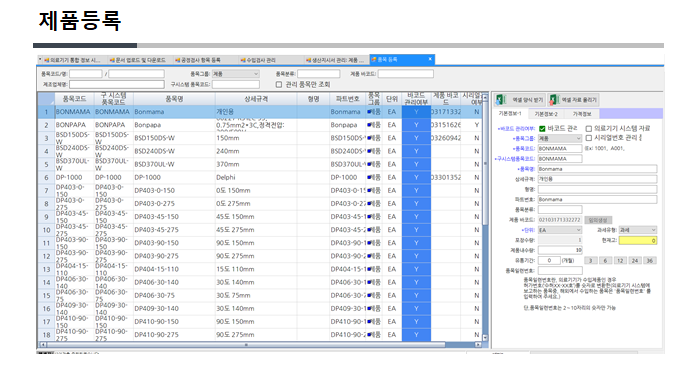Close the active 품목 등록 tab
The height and width of the screenshot is (385, 684).
(x=430, y=59)
